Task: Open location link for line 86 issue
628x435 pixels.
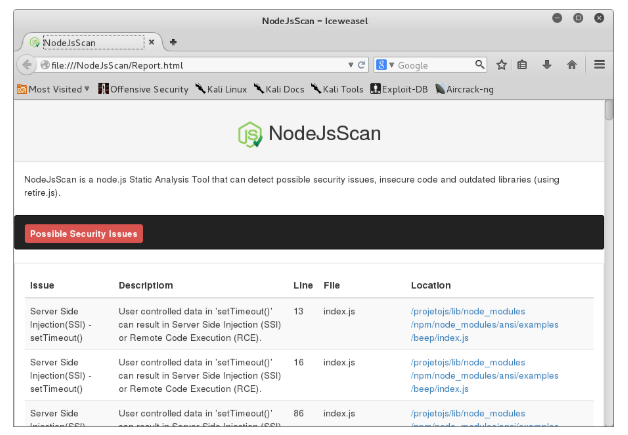Action: 484,417
